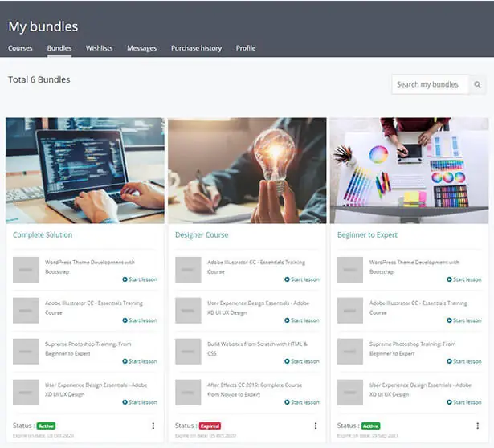Click inside the Search my bundles field
Screen dimensions: 494x448
(430, 84)
